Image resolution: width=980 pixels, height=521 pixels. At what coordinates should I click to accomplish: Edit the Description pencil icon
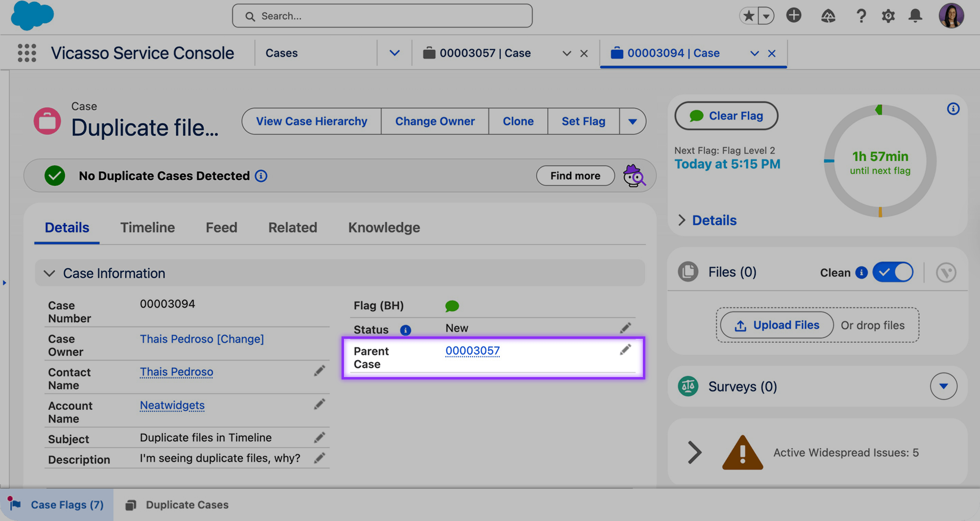(x=319, y=458)
